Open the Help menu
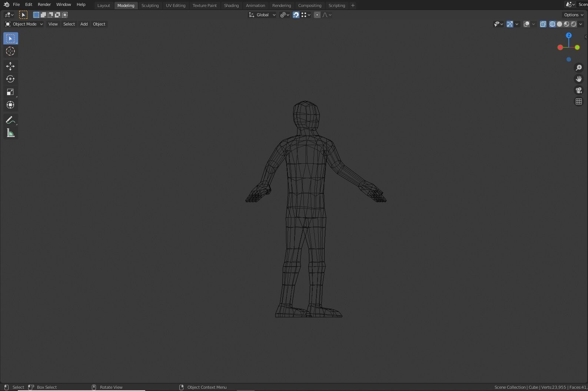Image resolution: width=588 pixels, height=391 pixels. (x=81, y=4)
